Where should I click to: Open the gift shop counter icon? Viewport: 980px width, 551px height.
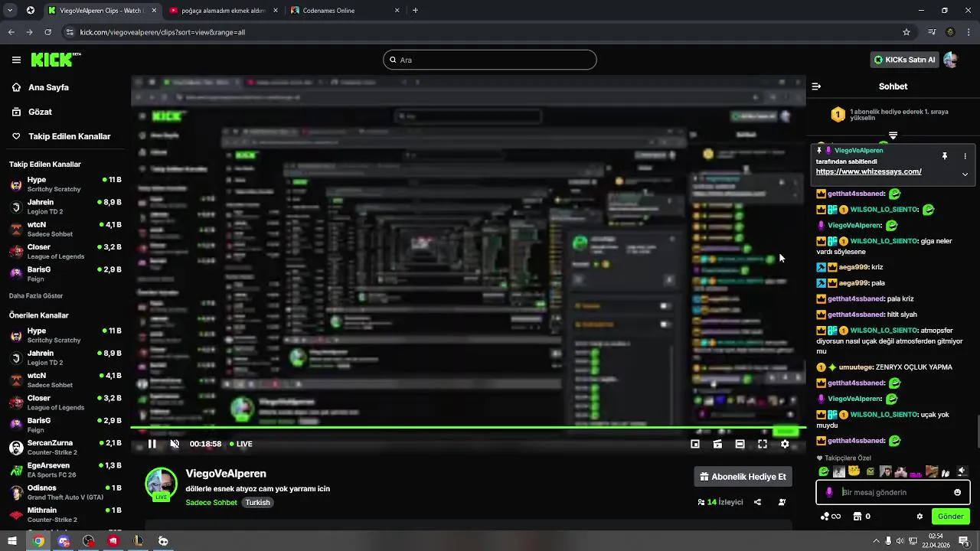pyautogui.click(x=861, y=517)
